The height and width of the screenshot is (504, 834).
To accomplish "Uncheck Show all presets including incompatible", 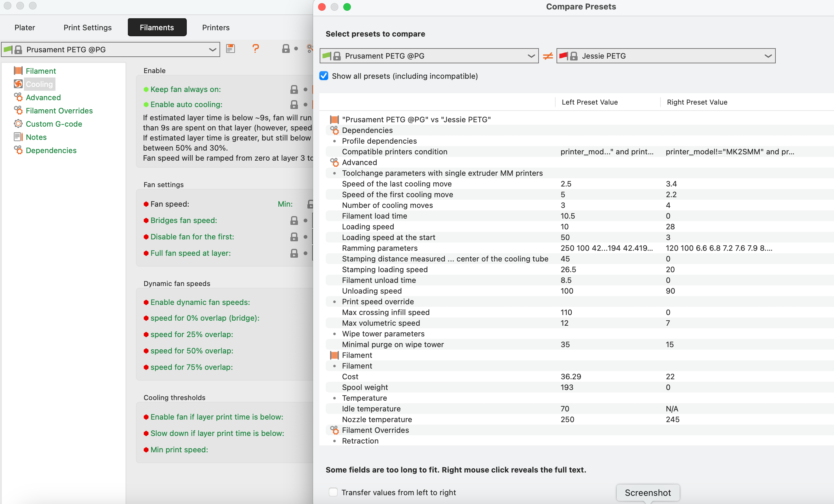I will [x=324, y=76].
